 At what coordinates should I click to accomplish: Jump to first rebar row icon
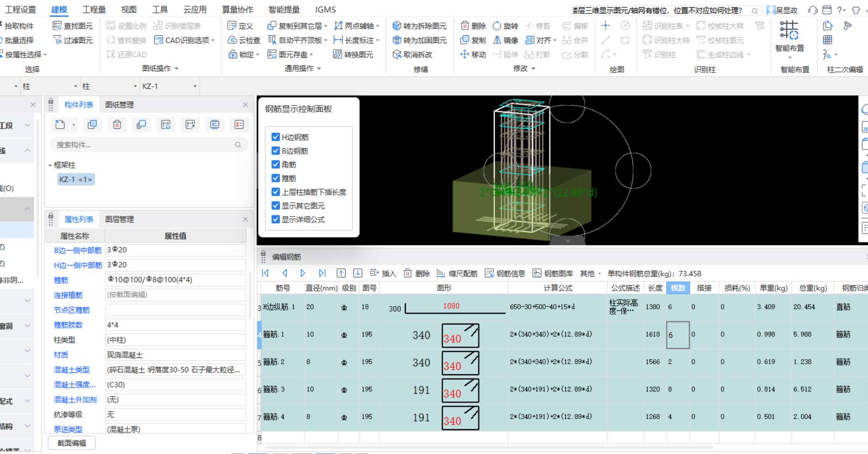pos(265,273)
